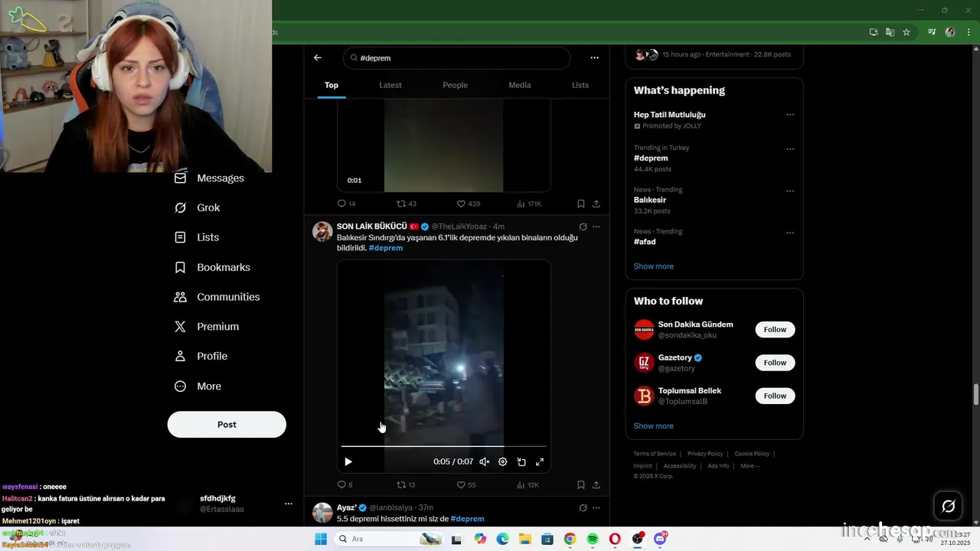Open video settings gear
980x551 pixels.
pyautogui.click(x=503, y=461)
